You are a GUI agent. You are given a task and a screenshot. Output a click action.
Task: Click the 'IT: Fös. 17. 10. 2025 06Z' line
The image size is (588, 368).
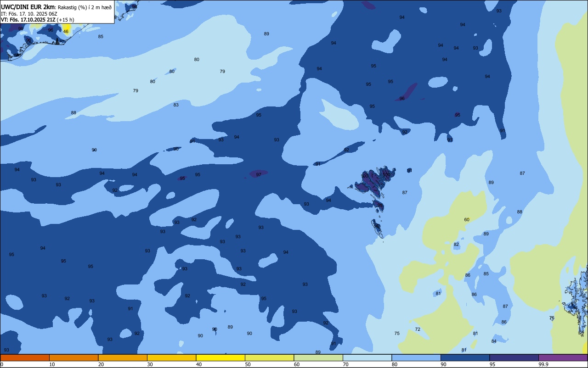coord(29,14)
